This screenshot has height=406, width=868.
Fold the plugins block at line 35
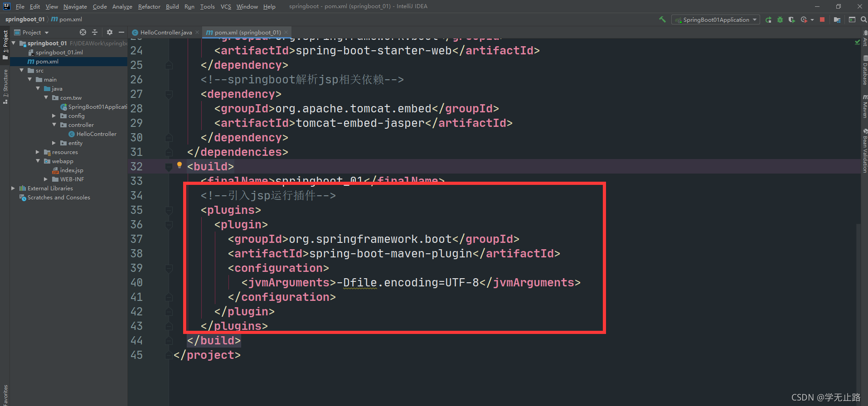169,210
